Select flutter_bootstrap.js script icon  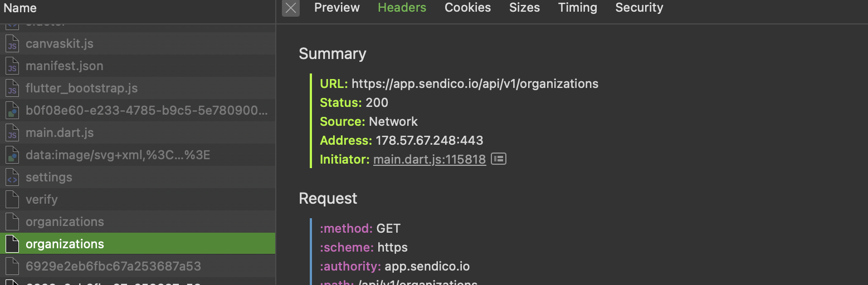click(x=12, y=89)
